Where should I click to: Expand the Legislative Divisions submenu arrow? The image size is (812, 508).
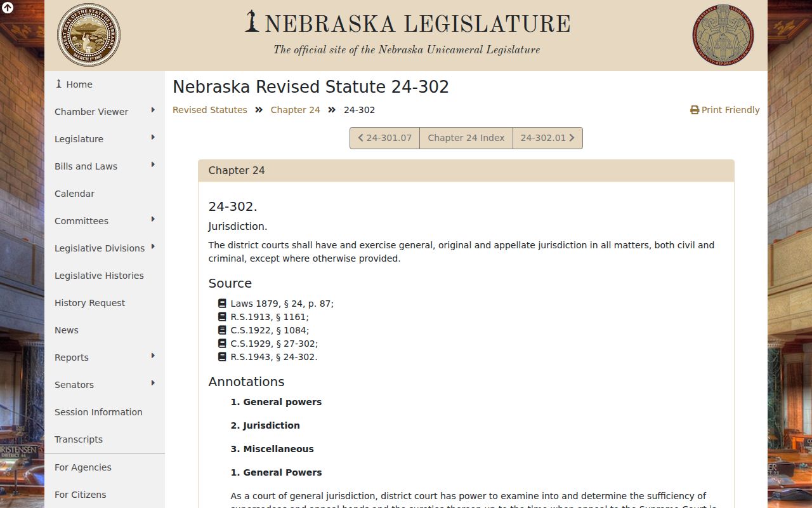(x=153, y=247)
